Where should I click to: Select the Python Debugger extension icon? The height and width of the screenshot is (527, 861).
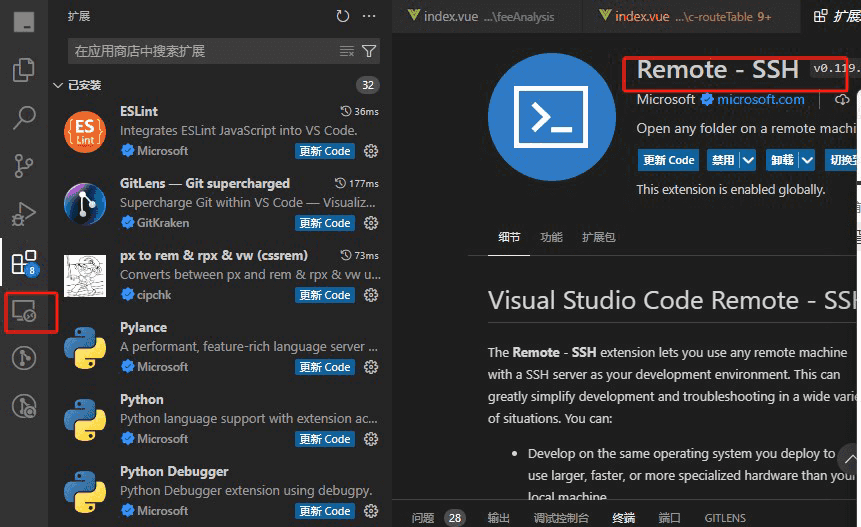(85, 491)
